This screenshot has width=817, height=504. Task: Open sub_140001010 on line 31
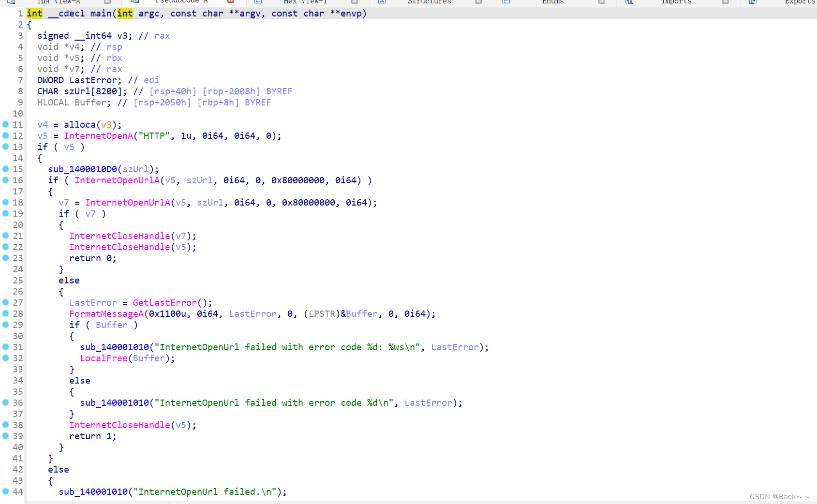click(x=115, y=347)
